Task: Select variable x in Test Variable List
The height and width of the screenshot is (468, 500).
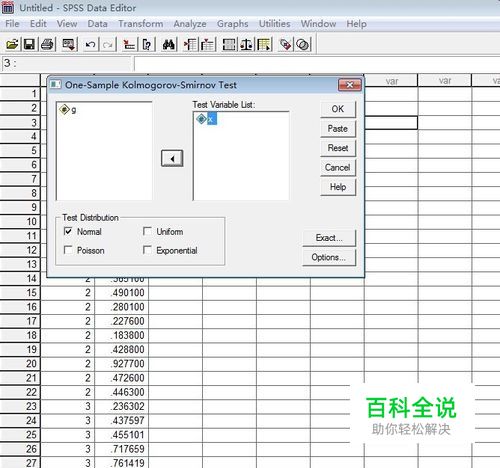Action: [207, 119]
